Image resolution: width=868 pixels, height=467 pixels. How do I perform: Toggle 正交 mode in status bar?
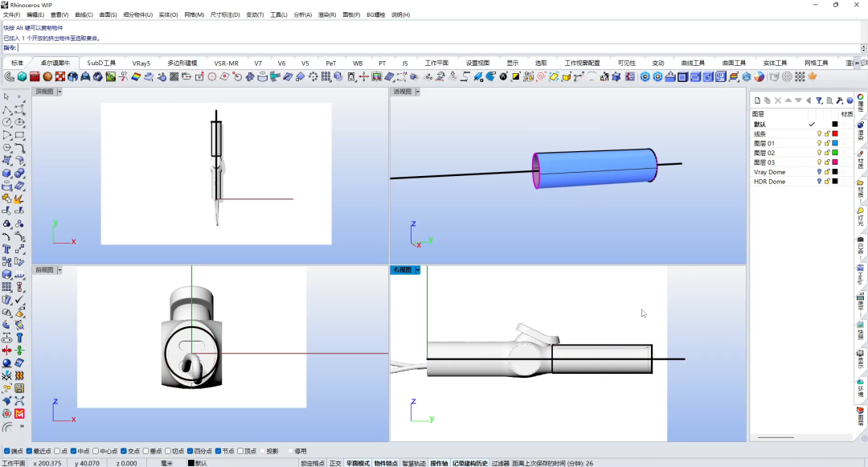click(x=335, y=463)
